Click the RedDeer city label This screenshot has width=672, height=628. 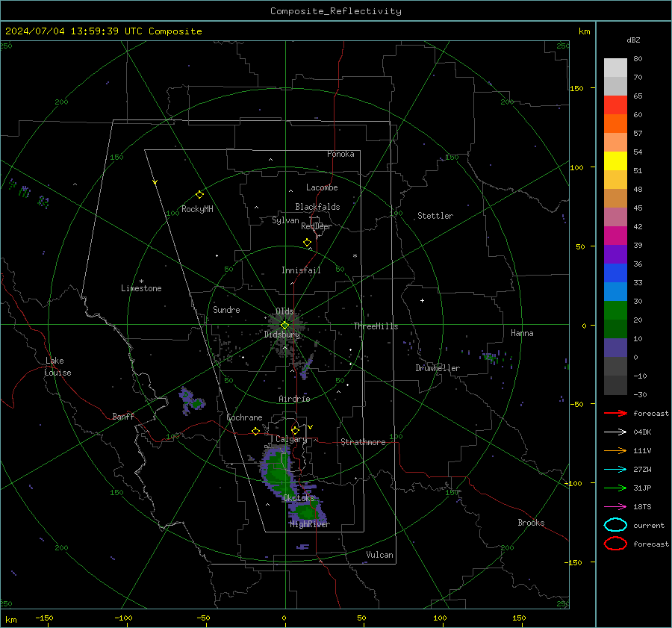click(317, 226)
